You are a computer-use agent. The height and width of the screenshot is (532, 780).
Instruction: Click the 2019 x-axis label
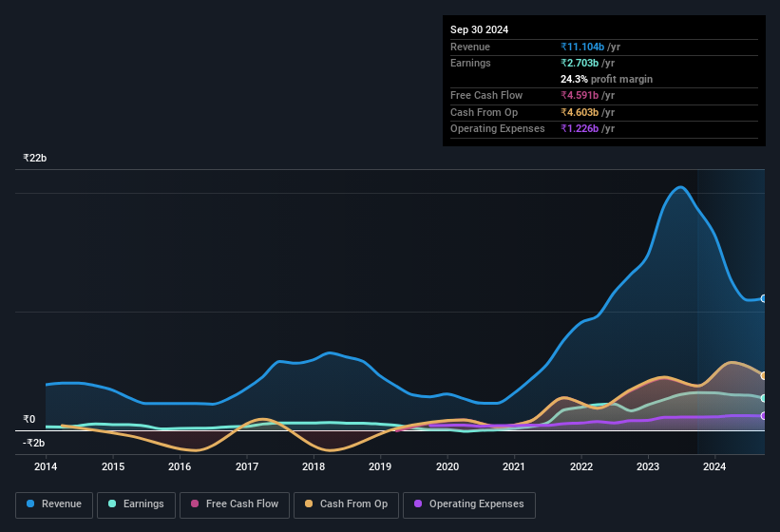coord(380,466)
